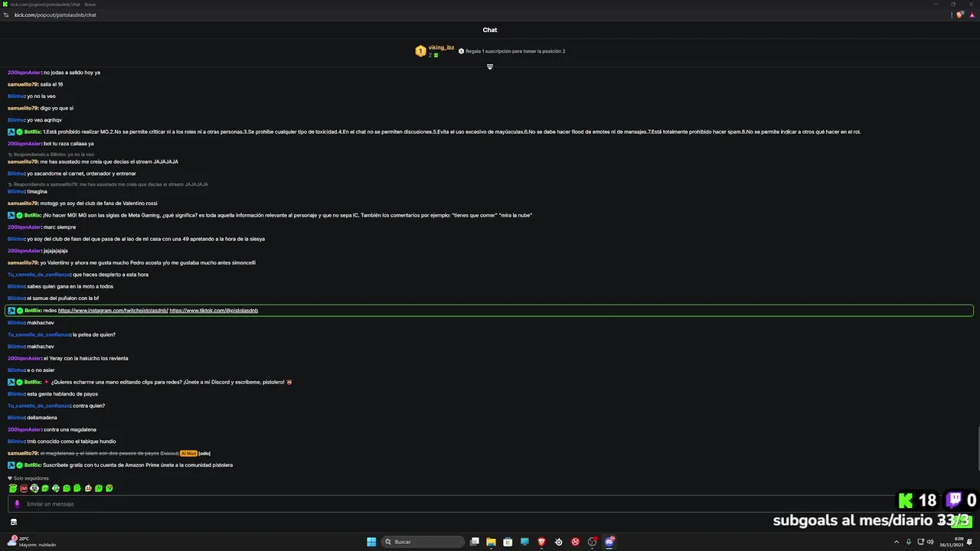This screenshot has width=980, height=551.
Task: Click the gold rank 1 badge beside viking_ibz
Action: tap(420, 51)
